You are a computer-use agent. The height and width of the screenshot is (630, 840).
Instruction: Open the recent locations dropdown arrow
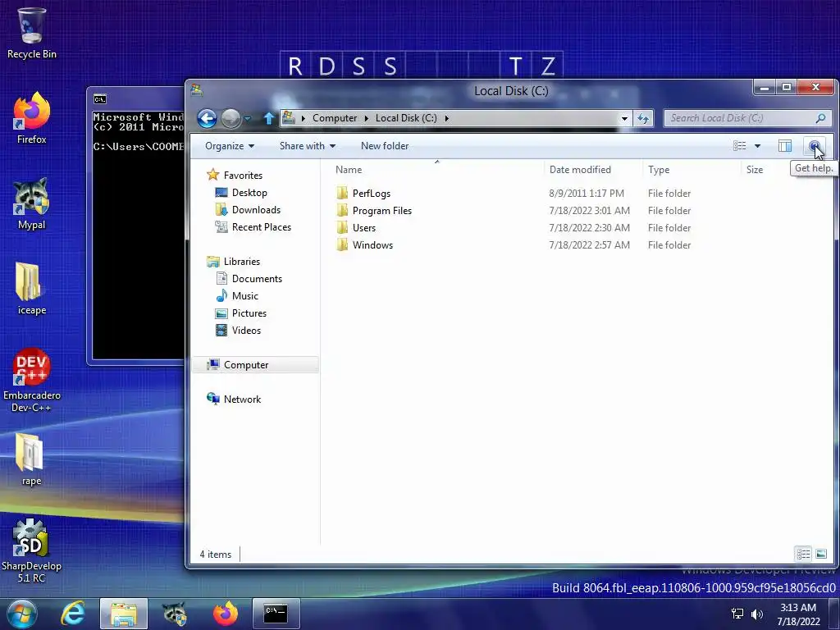point(248,118)
